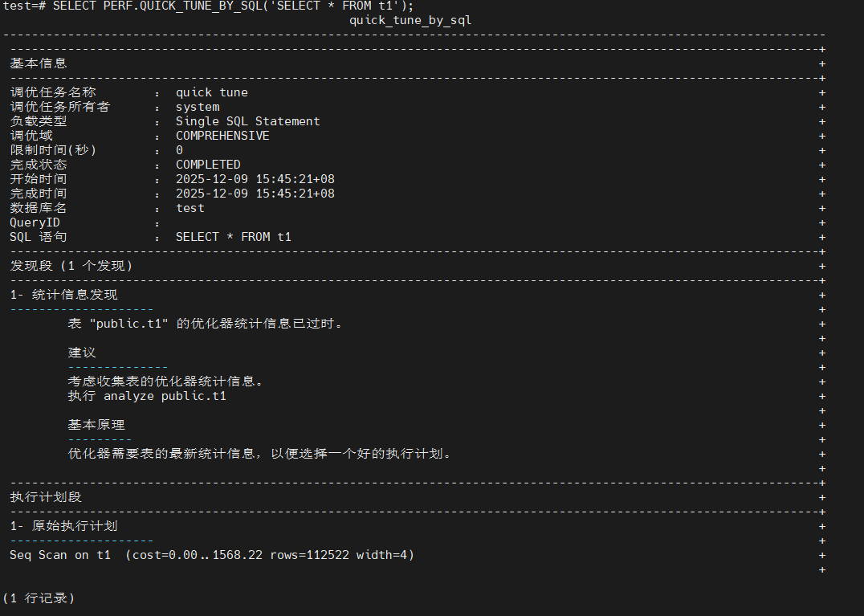
Task: Click the owner value 'system'
Action: pyautogui.click(x=198, y=107)
